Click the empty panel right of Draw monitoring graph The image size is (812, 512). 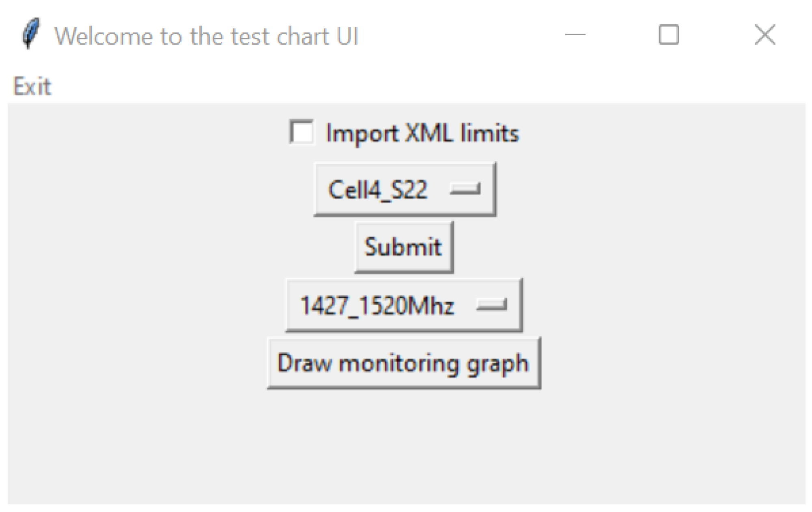coord(670,363)
